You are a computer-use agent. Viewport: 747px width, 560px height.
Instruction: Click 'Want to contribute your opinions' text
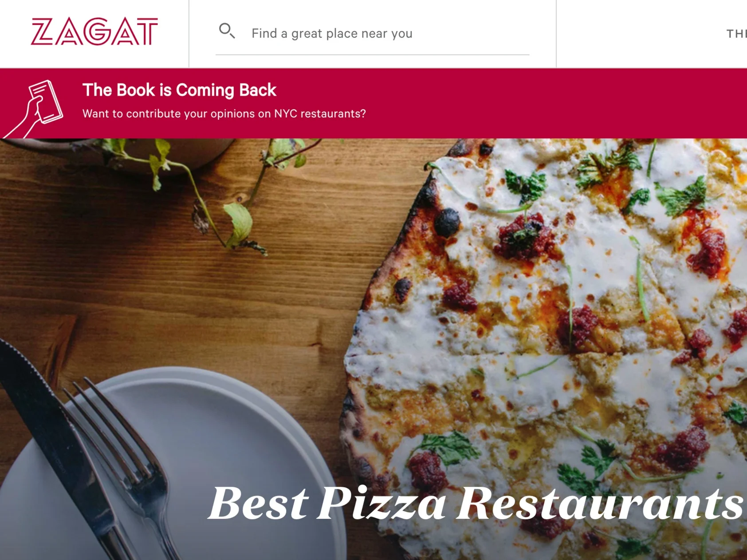pyautogui.click(x=177, y=114)
